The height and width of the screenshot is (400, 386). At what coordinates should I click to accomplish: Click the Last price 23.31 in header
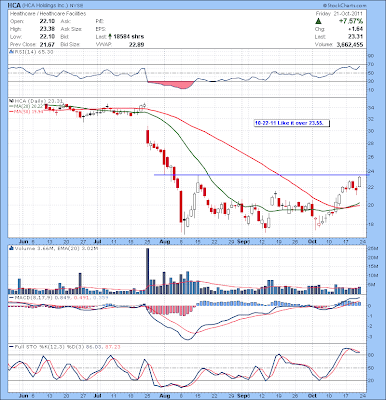click(357, 36)
